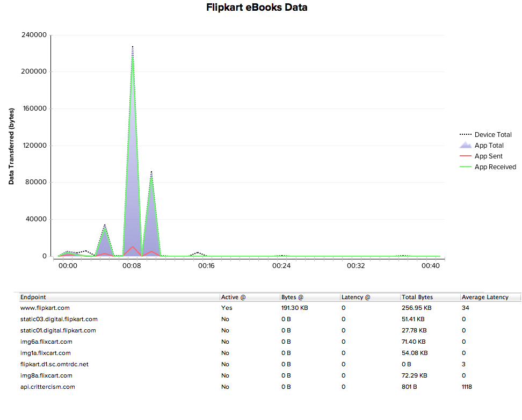Click the No active value for api.crittercism.com
Screen dimensions: 522x420
coord(225,387)
